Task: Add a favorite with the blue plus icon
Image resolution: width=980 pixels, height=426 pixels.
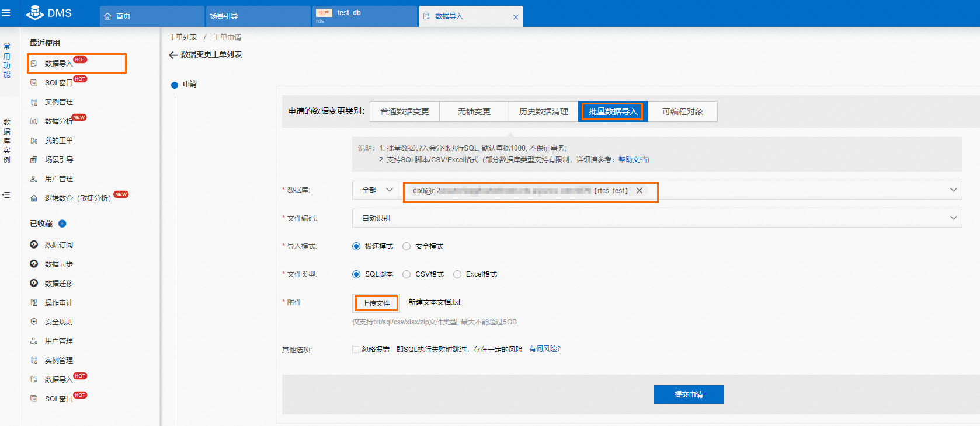Action: coord(62,224)
